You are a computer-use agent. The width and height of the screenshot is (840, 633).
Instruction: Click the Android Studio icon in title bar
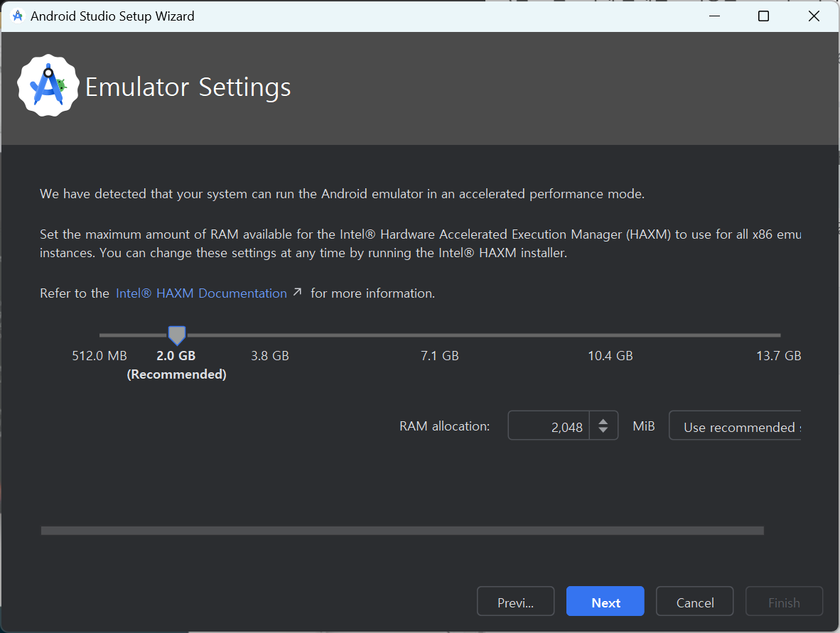point(18,16)
